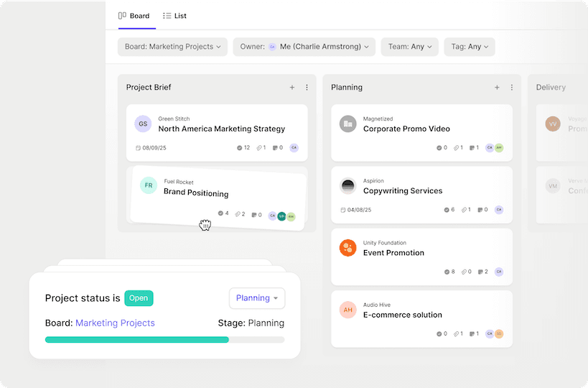Switch to the List view tab

pos(174,16)
